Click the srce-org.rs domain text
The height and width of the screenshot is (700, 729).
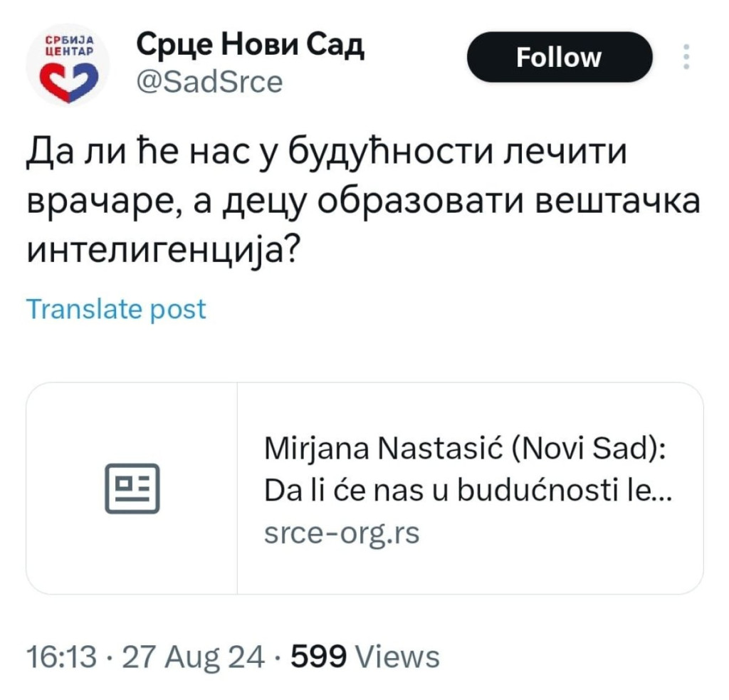(x=342, y=531)
